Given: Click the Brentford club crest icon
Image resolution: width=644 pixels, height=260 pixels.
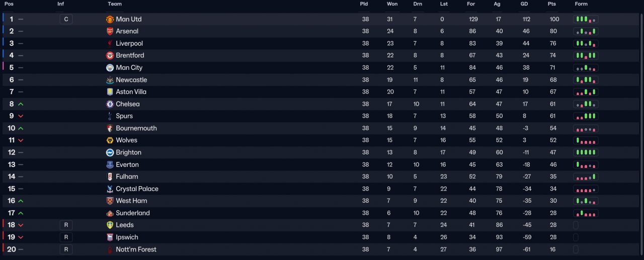Looking at the screenshot, I should (110, 55).
